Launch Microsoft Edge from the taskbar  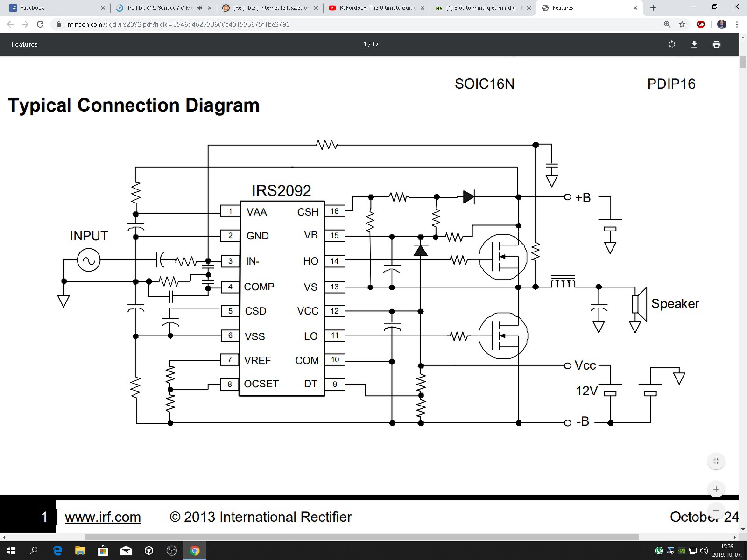(x=57, y=551)
